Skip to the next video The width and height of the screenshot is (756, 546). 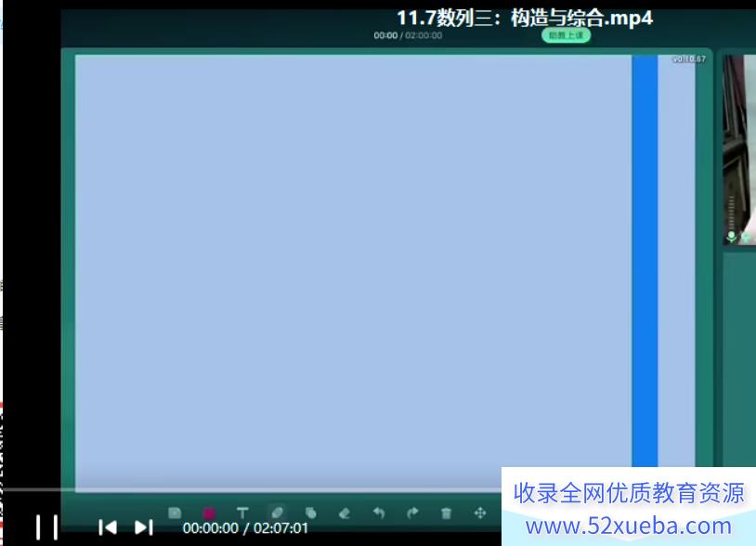[144, 527]
